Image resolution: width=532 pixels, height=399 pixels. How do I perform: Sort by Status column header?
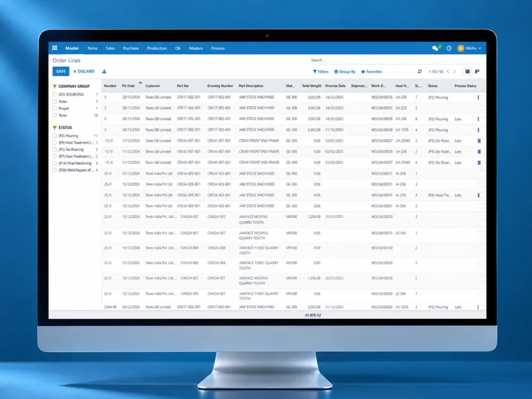coord(433,86)
